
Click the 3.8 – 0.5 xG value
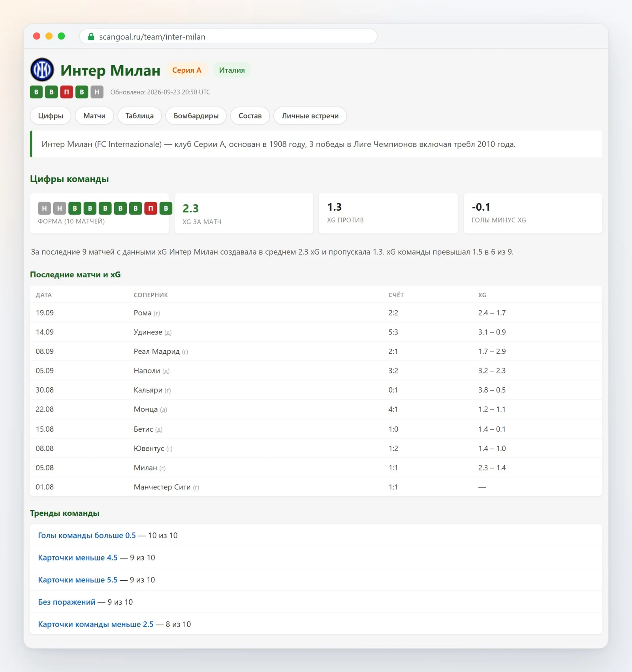pyautogui.click(x=492, y=390)
